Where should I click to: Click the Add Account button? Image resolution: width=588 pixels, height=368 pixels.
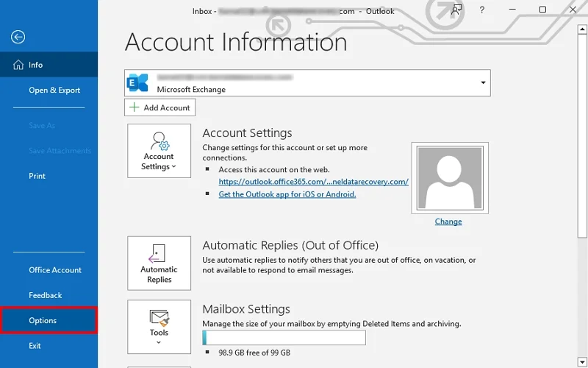[159, 107]
